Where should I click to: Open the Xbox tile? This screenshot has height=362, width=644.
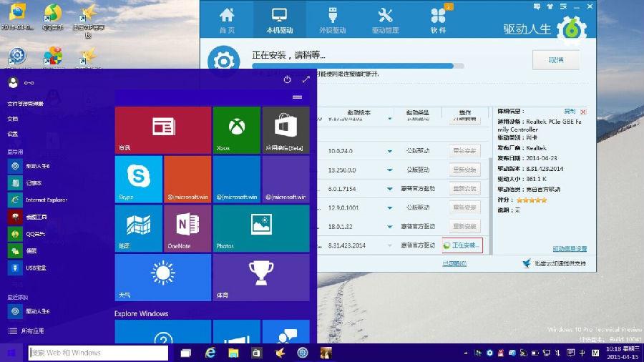pos(237,130)
